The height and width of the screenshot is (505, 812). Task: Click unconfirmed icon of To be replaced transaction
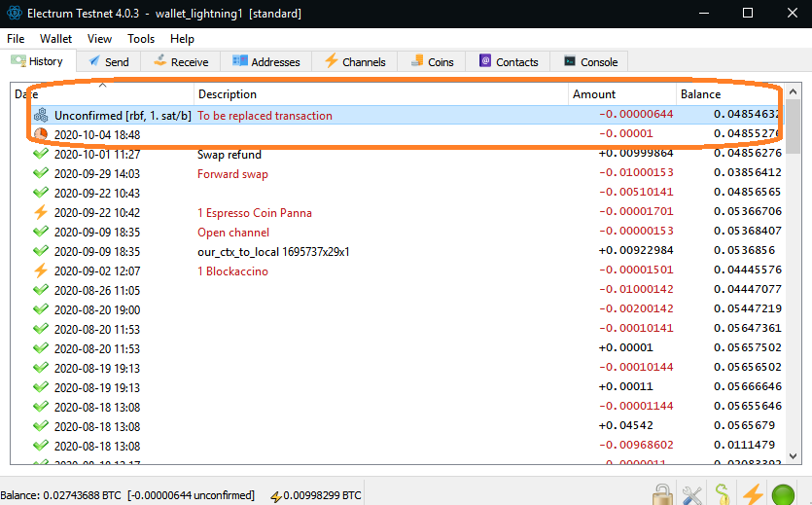(x=41, y=115)
